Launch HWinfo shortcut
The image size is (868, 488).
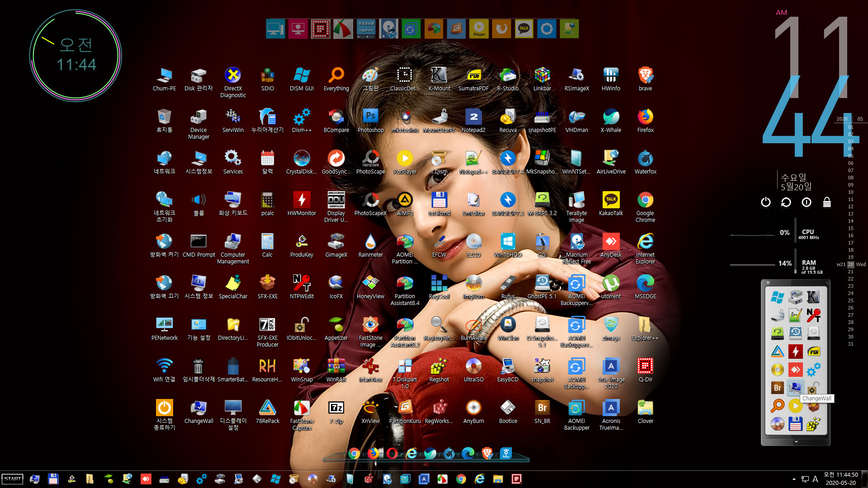click(x=611, y=79)
